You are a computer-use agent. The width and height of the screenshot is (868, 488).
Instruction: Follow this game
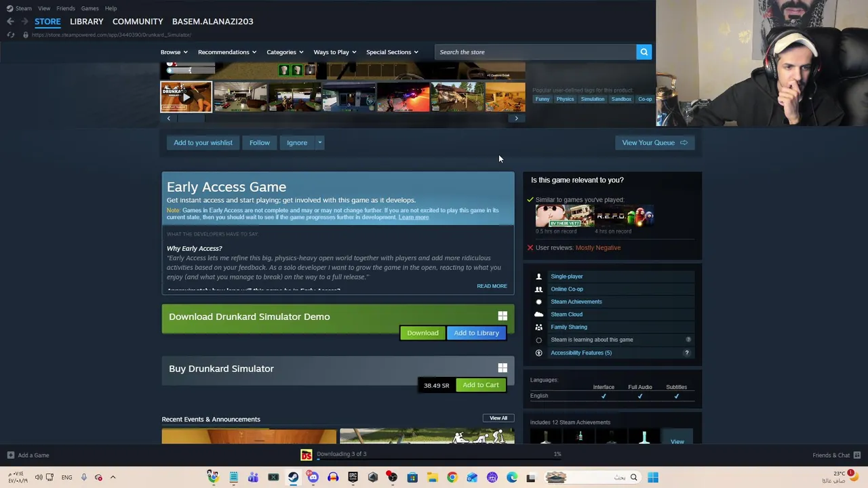tap(259, 143)
